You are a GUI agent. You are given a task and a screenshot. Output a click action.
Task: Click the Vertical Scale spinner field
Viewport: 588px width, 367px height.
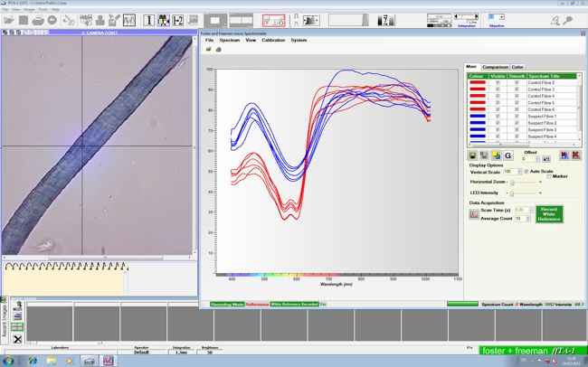(x=512, y=171)
